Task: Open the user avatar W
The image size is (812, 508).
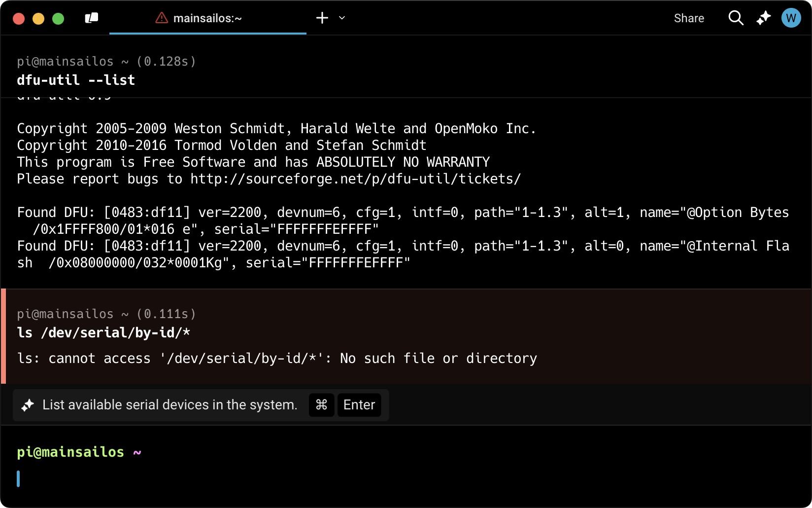Action: (x=791, y=18)
